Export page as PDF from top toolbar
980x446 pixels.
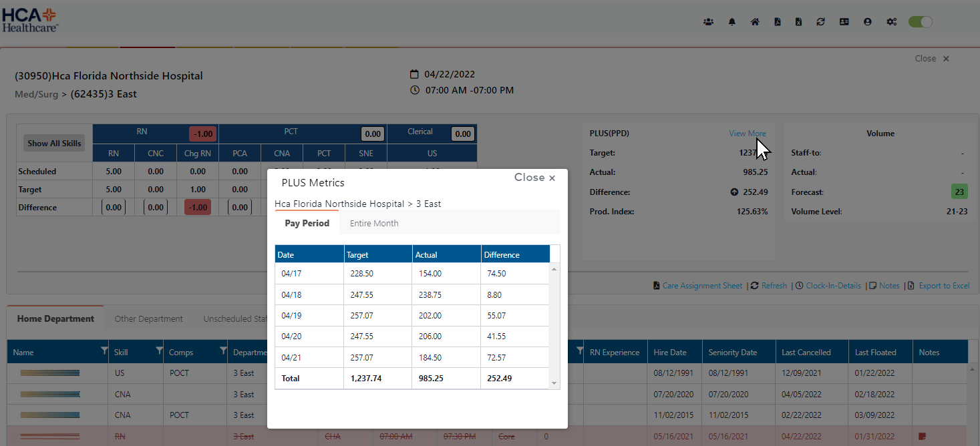[777, 22]
